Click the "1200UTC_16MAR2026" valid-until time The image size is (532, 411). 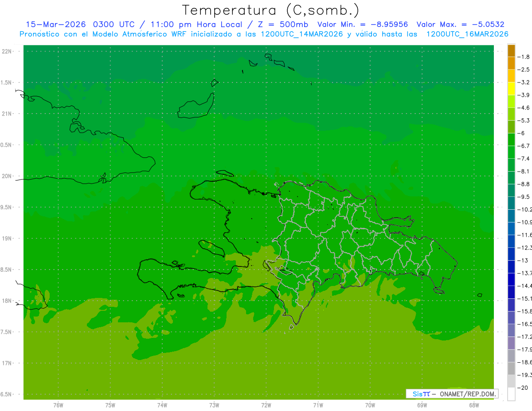click(467, 34)
